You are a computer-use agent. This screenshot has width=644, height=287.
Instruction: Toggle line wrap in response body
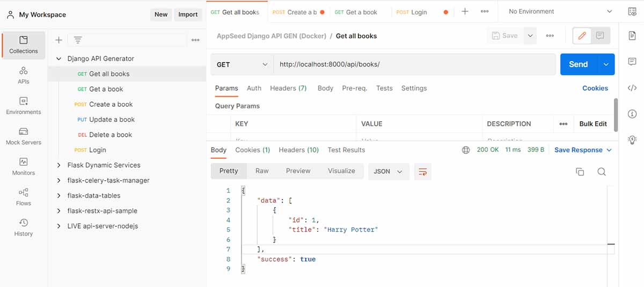(x=423, y=171)
